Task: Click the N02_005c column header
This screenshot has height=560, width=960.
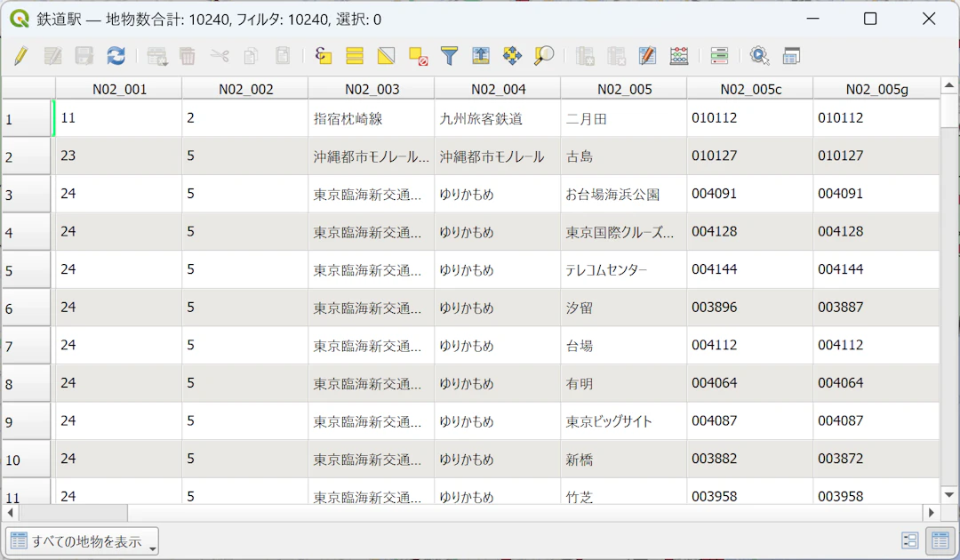Action: point(749,90)
